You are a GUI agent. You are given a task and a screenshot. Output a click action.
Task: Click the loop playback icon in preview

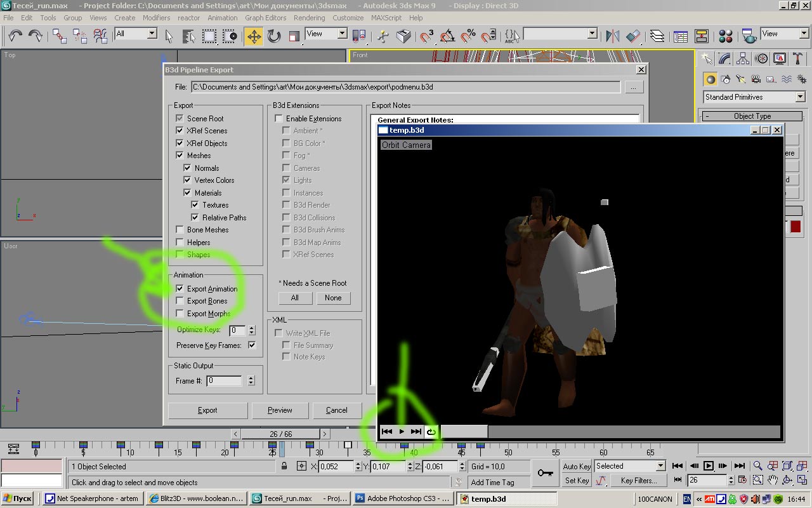431,432
